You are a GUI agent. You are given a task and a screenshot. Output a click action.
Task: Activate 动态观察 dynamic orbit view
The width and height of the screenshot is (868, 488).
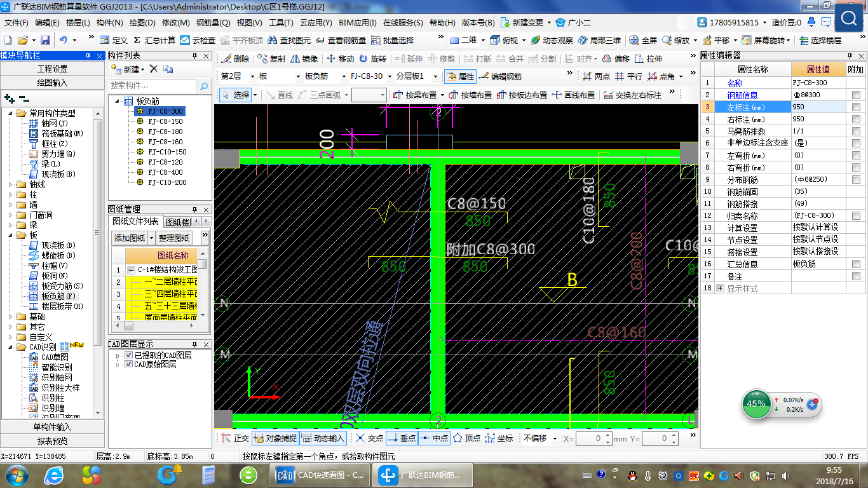click(552, 40)
